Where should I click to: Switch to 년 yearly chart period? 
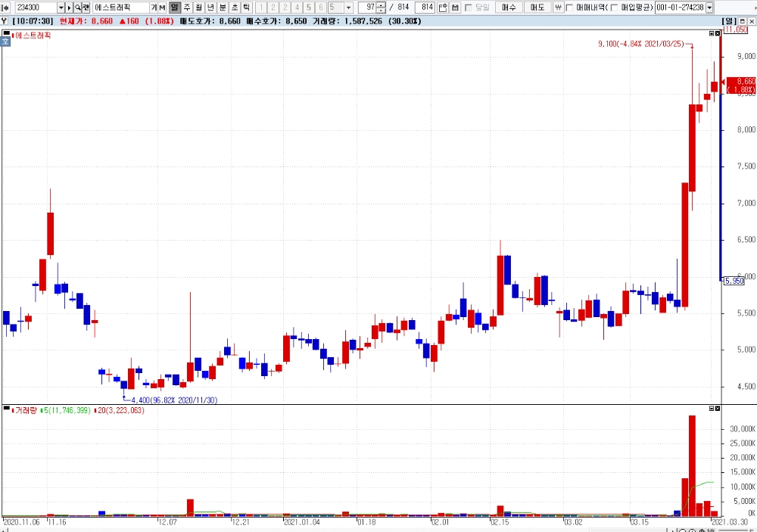(x=210, y=8)
